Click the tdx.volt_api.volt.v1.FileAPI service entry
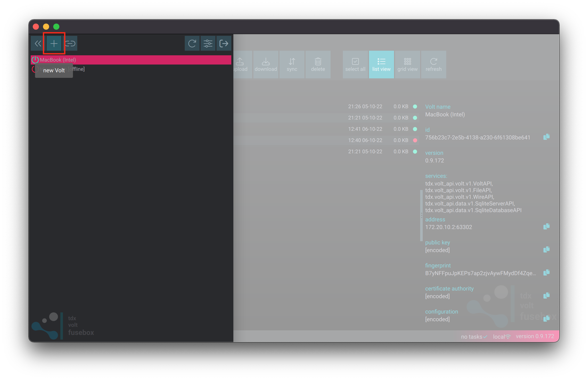The image size is (588, 380). (458, 190)
